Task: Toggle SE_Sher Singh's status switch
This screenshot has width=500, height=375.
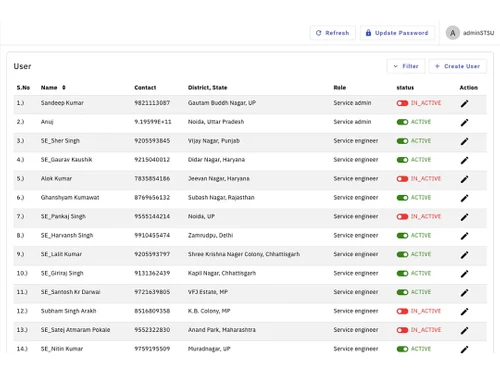Action: (x=402, y=141)
